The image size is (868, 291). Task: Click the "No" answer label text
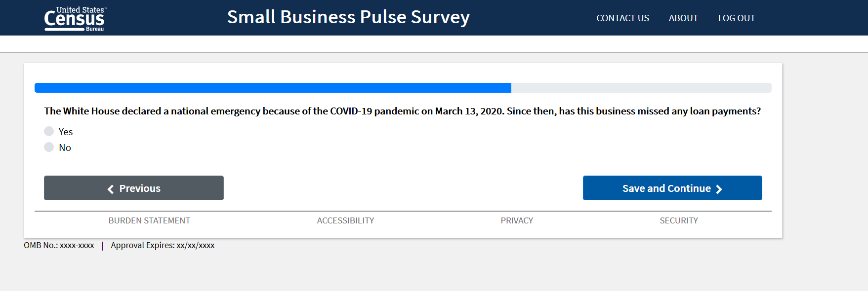click(65, 147)
